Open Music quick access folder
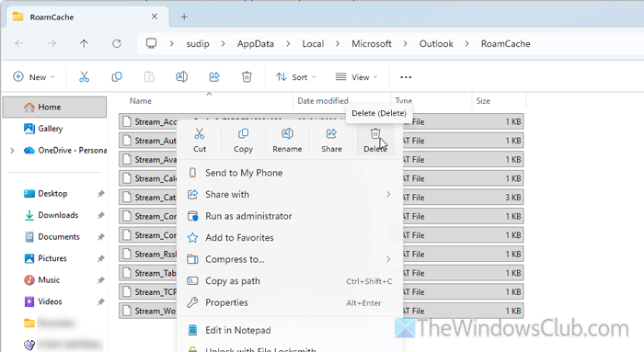The image size is (644, 352). click(x=49, y=280)
